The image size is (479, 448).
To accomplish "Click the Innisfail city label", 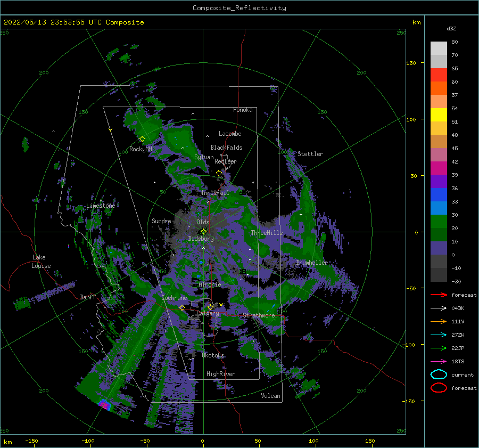I will pyautogui.click(x=215, y=193).
